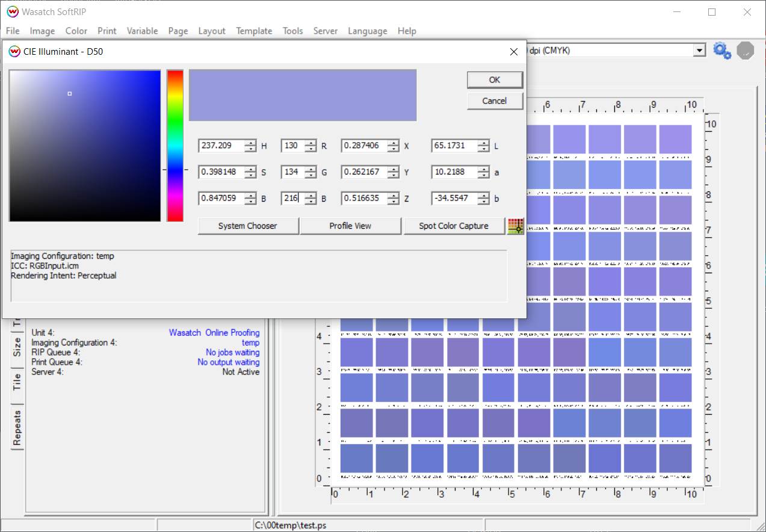
Task: Click the rainbow hue slider strip
Action: [175, 146]
